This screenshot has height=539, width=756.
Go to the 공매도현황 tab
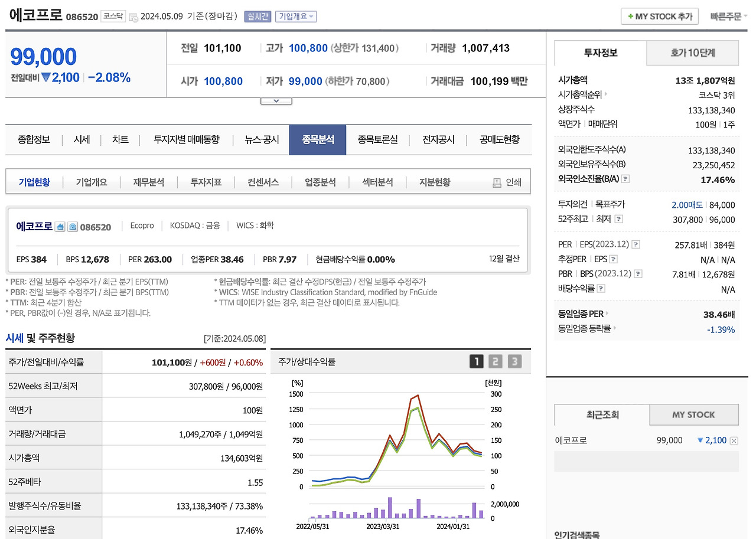499,140
